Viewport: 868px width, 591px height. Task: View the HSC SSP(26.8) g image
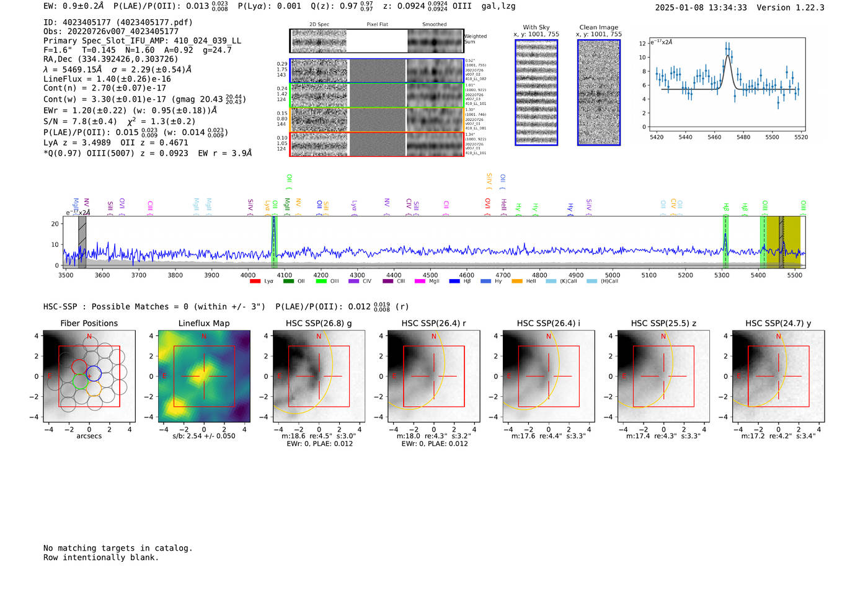(x=319, y=376)
